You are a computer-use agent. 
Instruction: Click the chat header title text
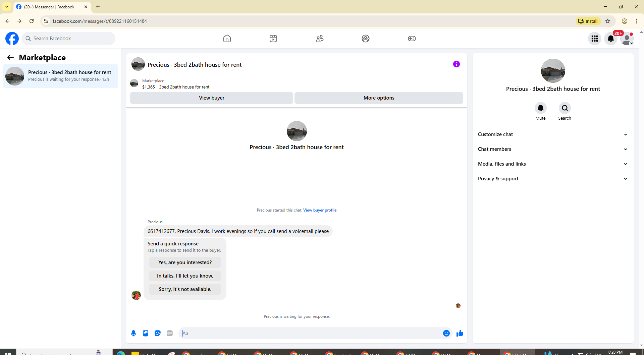pos(195,65)
